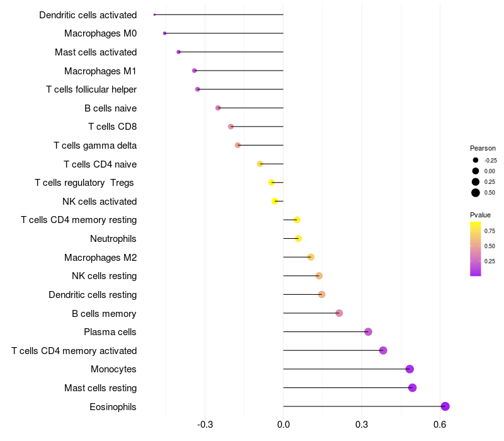504x441 pixels.
Task: Click the Pvalue color gradient bar
Action: click(x=476, y=249)
